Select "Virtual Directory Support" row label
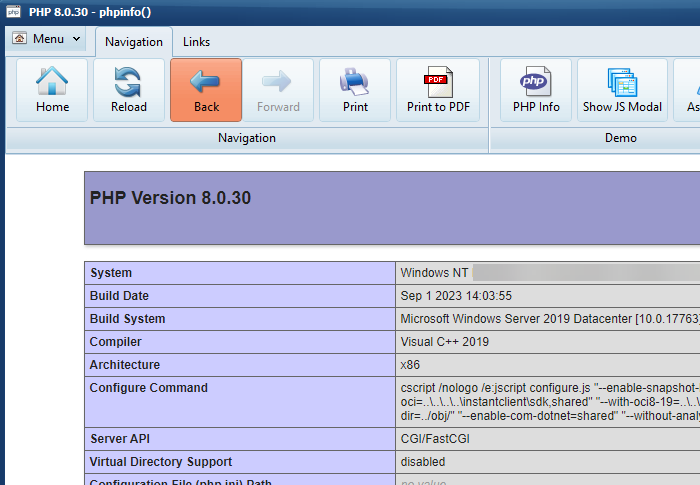 pyautogui.click(x=161, y=462)
